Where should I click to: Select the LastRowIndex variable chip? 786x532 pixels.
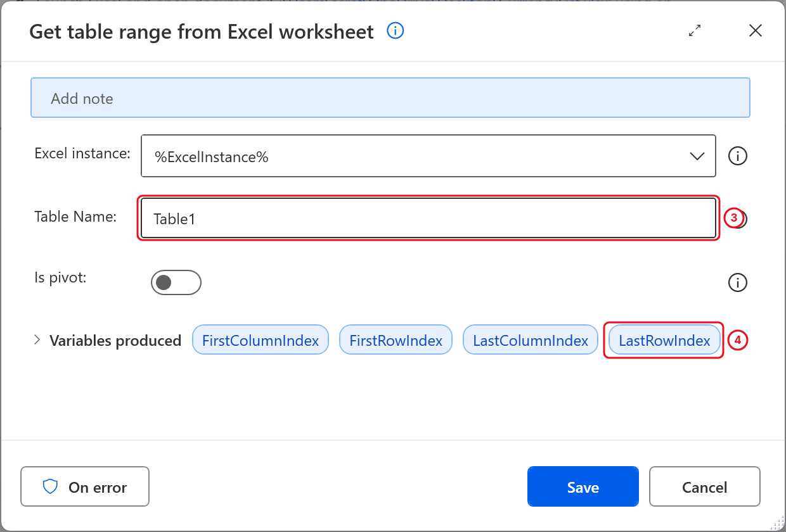(x=664, y=341)
